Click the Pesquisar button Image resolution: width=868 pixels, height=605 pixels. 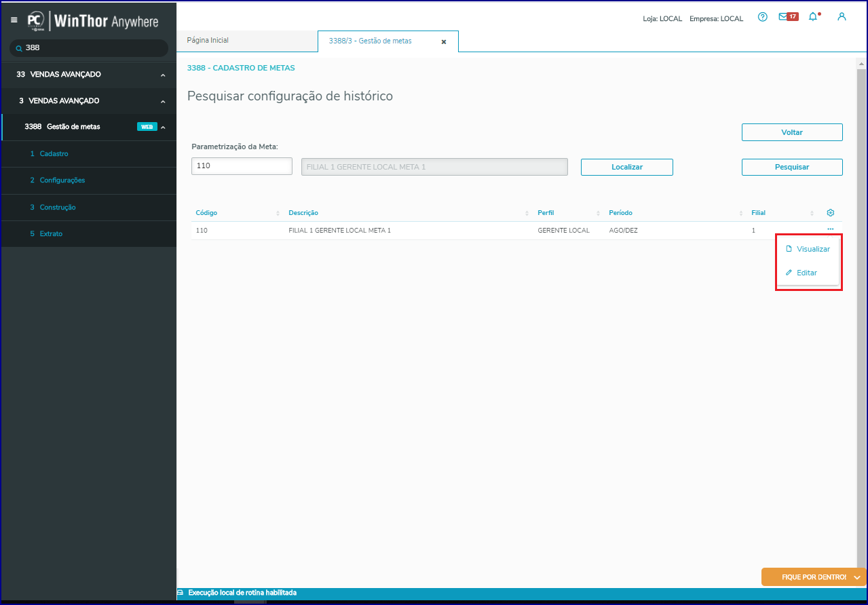pyautogui.click(x=792, y=167)
